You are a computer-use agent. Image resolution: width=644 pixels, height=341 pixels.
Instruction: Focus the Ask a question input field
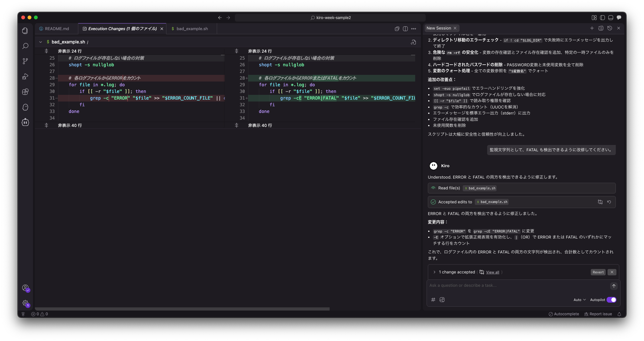517,285
